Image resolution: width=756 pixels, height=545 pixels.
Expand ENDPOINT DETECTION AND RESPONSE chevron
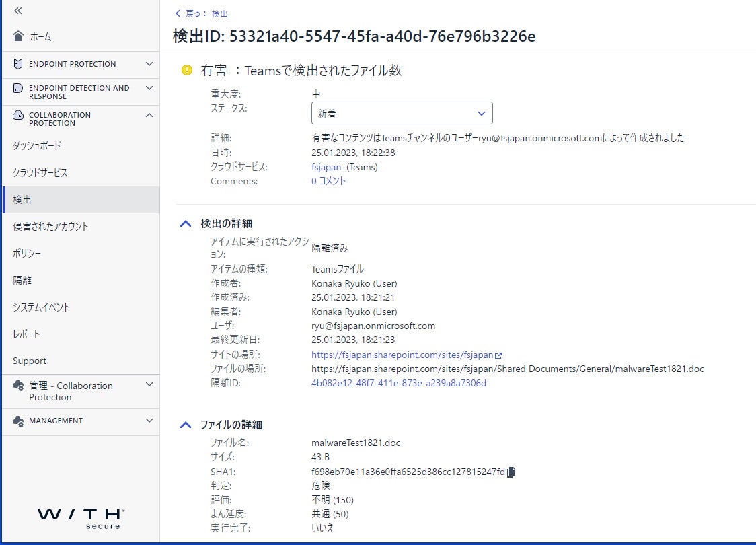coord(149,88)
